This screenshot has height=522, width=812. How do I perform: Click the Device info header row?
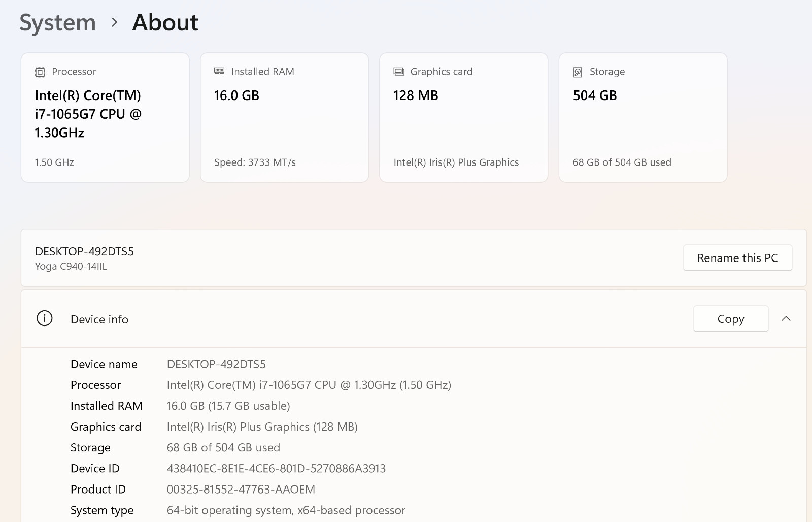414,319
